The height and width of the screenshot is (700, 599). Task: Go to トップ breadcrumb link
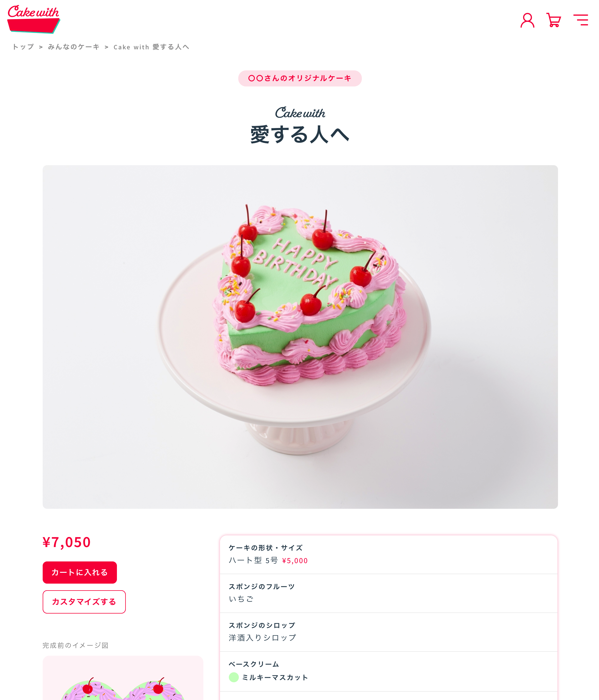23,47
